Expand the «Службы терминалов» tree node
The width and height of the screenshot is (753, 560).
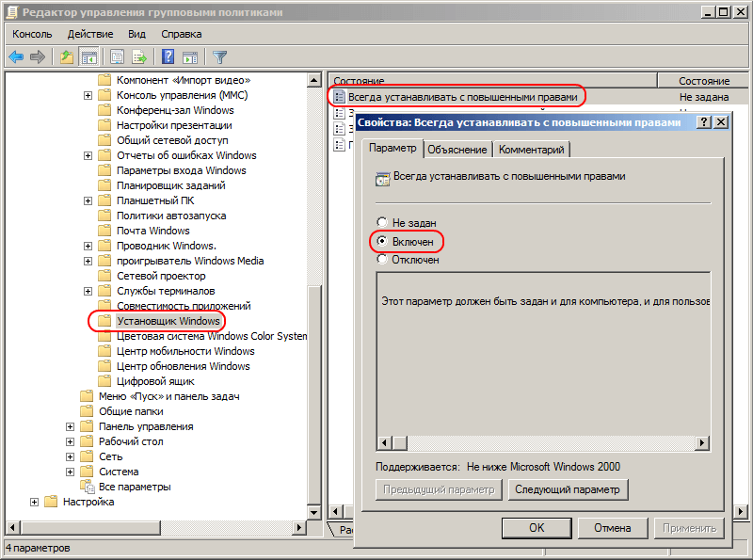tap(88, 291)
